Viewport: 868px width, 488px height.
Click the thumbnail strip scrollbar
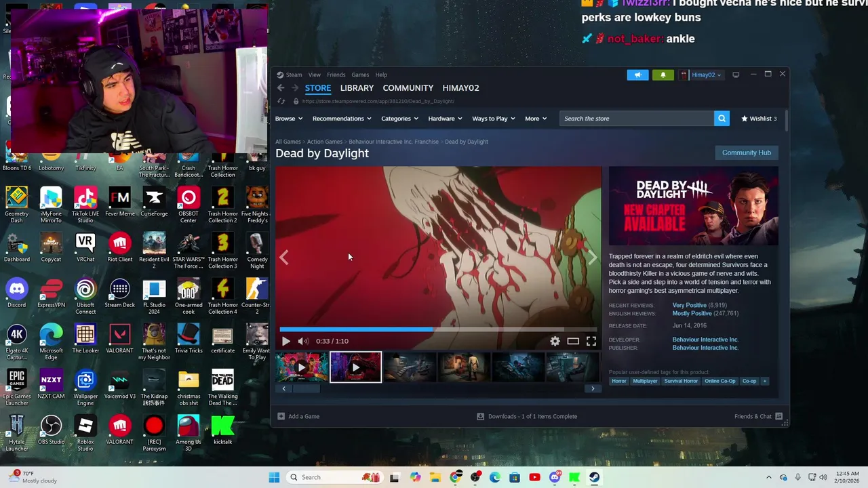(306, 388)
